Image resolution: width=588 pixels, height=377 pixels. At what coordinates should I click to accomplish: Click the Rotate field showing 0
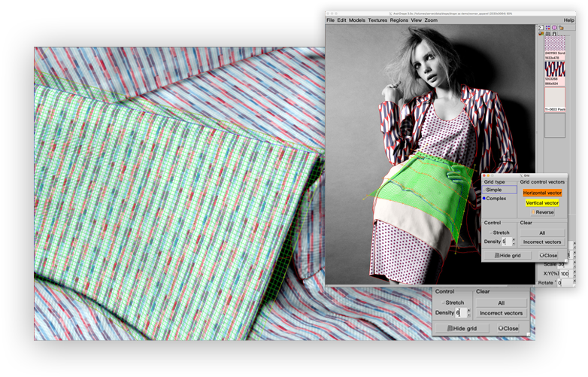click(565, 282)
